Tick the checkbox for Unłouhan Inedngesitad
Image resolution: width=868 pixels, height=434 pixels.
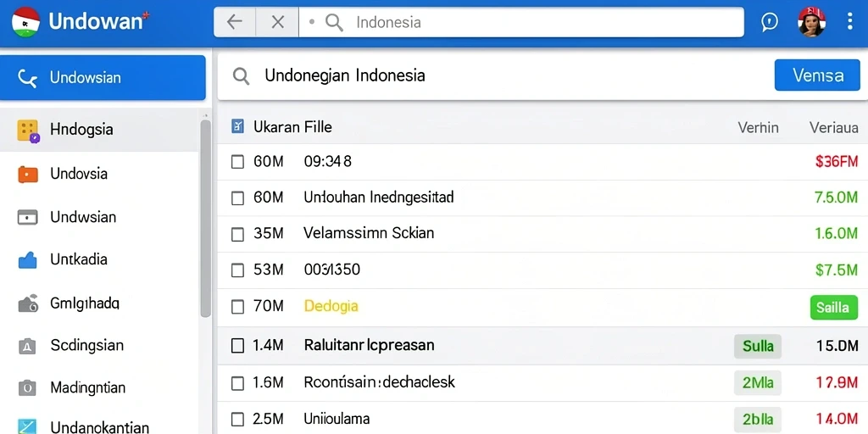coord(237,198)
